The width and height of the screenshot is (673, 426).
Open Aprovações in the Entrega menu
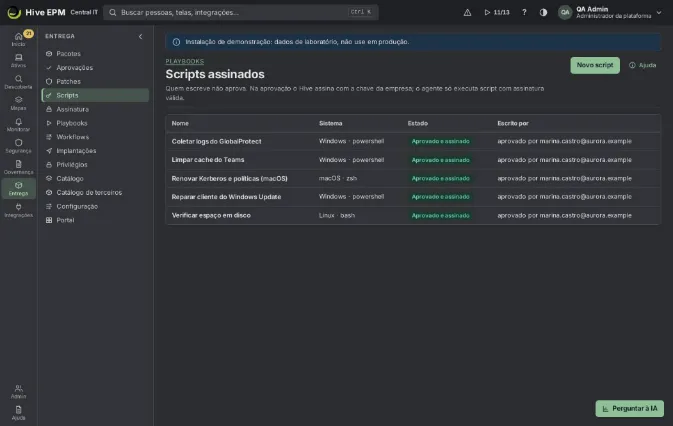(x=95, y=67)
